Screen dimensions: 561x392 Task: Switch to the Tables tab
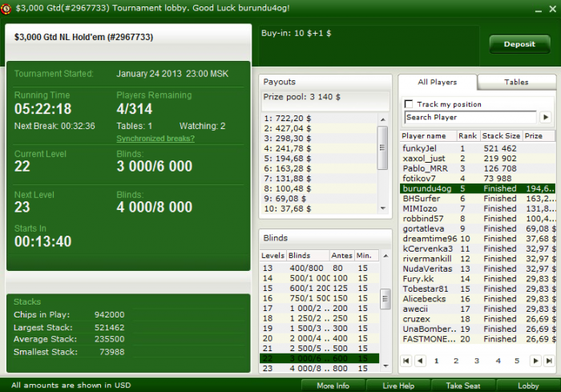516,82
